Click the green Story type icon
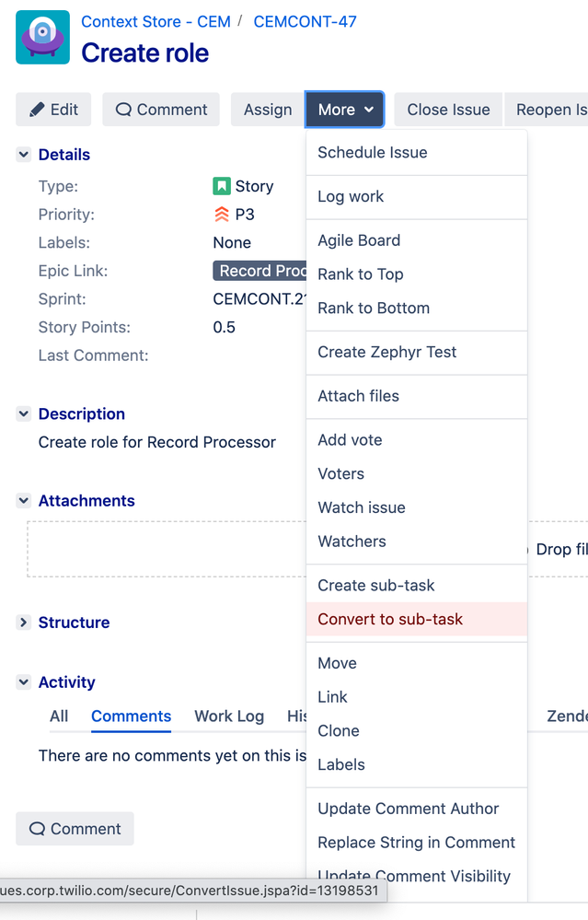This screenshot has width=588, height=920. tap(221, 187)
